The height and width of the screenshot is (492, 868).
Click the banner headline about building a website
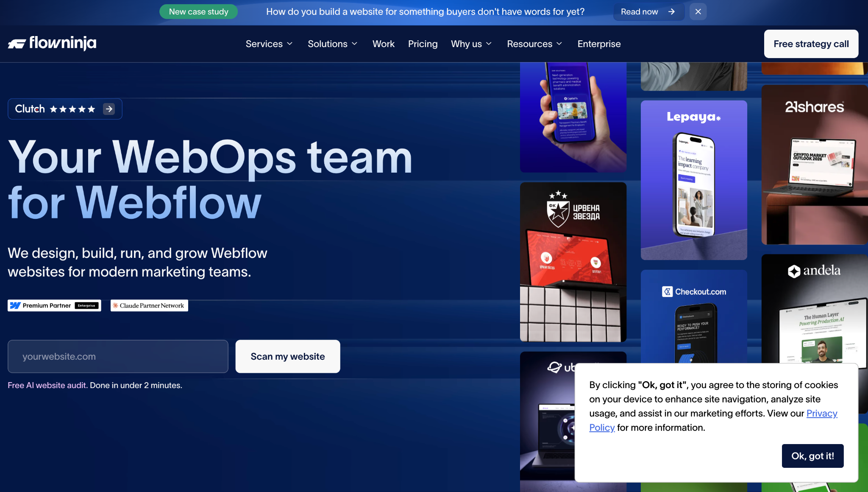[x=425, y=12]
